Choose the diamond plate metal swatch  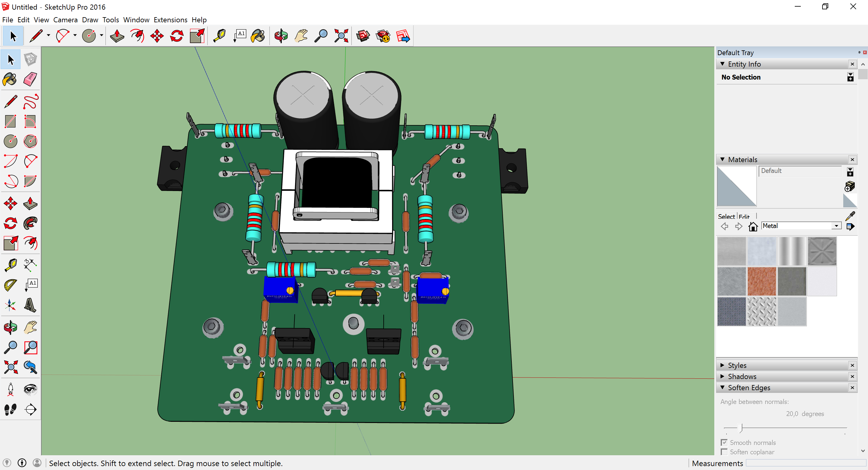762,311
